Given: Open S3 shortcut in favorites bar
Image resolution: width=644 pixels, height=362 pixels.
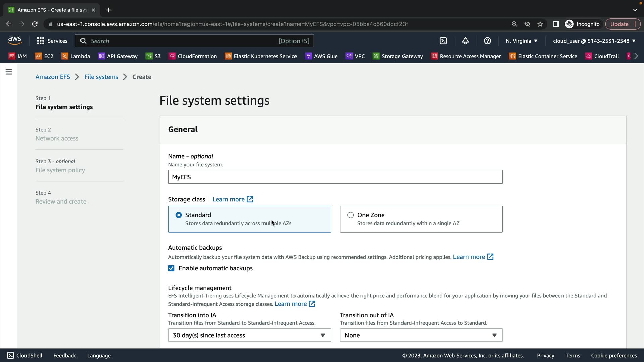Looking at the screenshot, I should [153, 56].
